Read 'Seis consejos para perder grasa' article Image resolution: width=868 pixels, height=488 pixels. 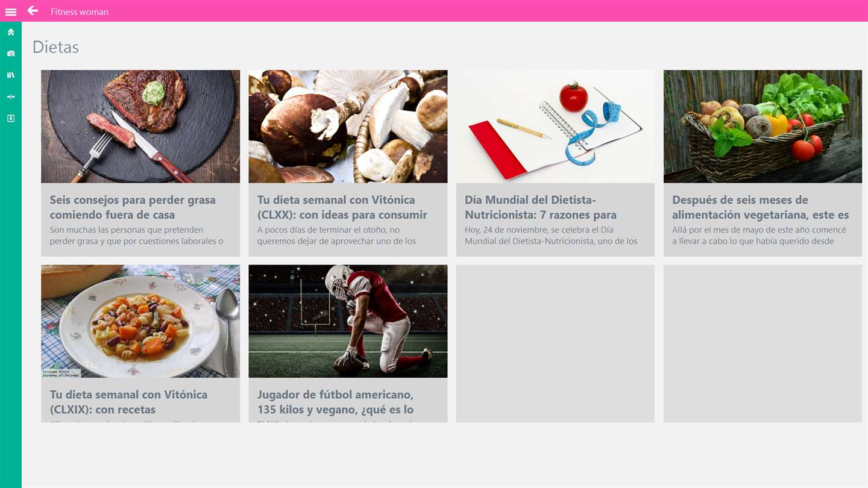[133, 207]
